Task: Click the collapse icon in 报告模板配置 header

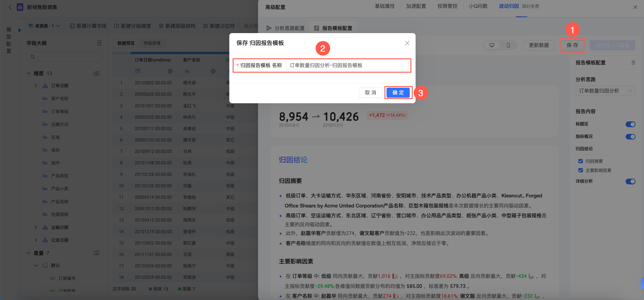Action: tap(633, 63)
